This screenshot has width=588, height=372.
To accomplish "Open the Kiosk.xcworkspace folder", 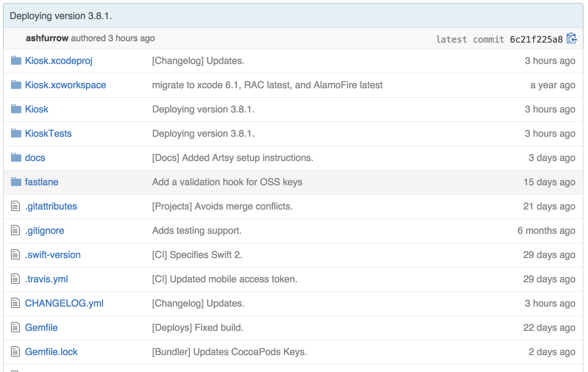I will 65,85.
